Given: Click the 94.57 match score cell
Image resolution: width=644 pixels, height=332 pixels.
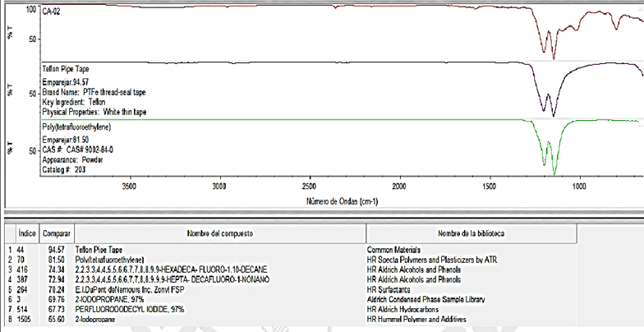Looking at the screenshot, I should (x=56, y=248).
